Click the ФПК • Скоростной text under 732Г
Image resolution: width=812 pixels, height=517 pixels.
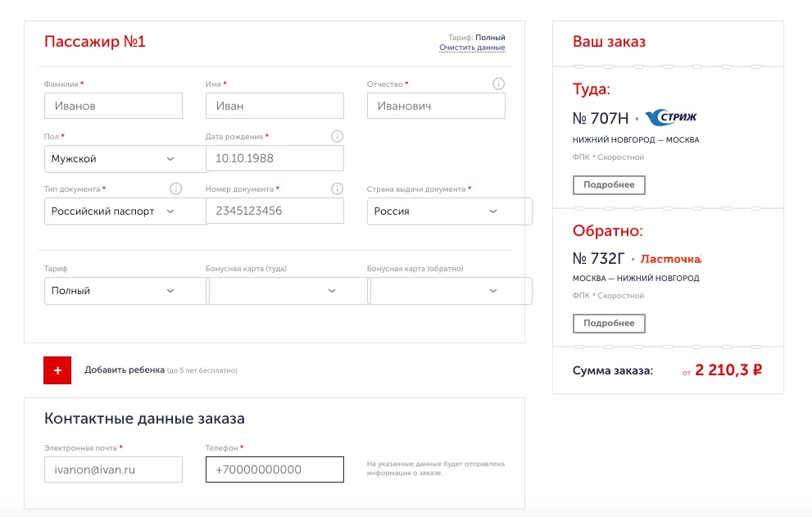[608, 295]
